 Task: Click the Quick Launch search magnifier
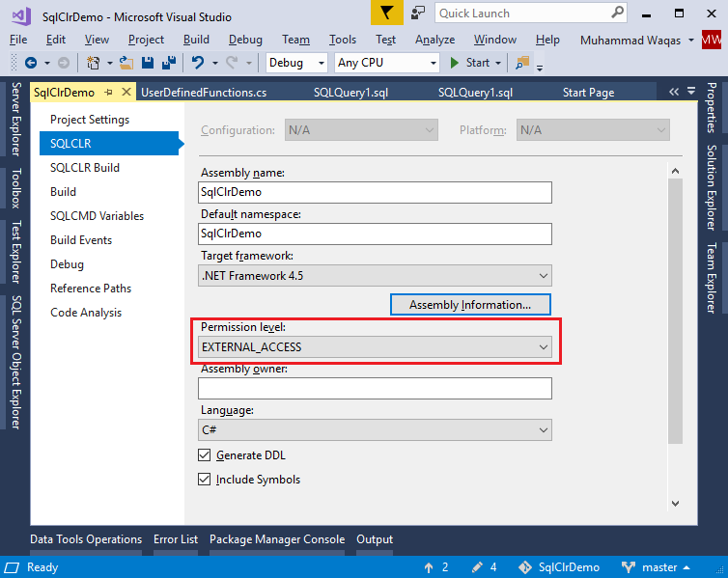[x=617, y=13]
